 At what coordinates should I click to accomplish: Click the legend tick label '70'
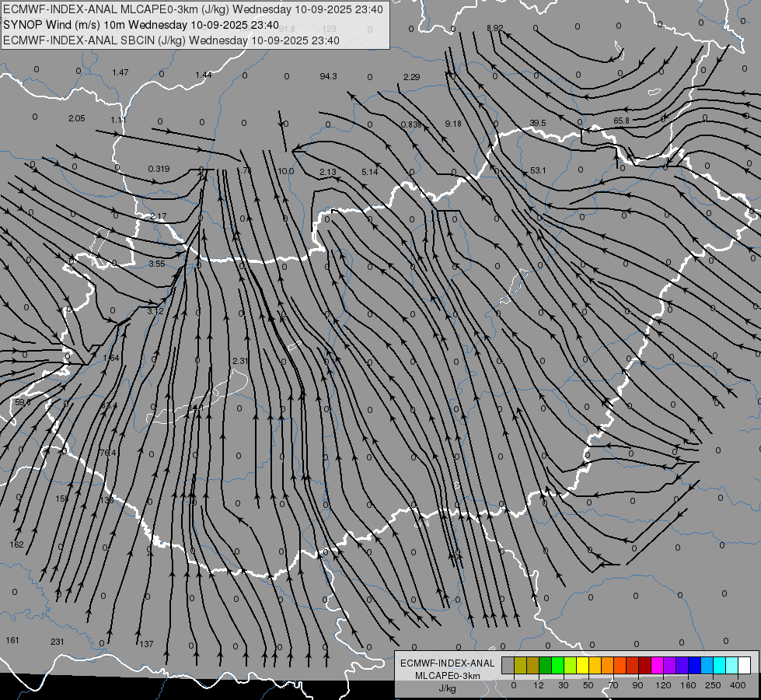coord(613,685)
